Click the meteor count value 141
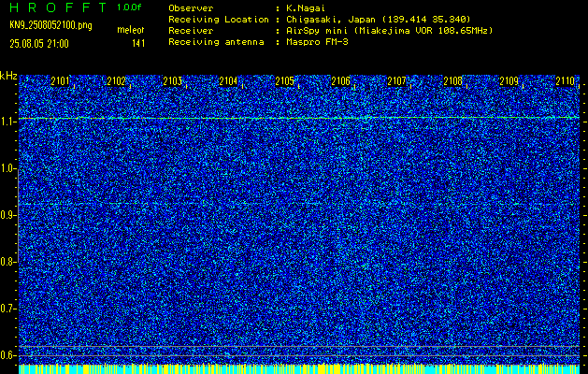The image size is (588, 374). pos(138,44)
